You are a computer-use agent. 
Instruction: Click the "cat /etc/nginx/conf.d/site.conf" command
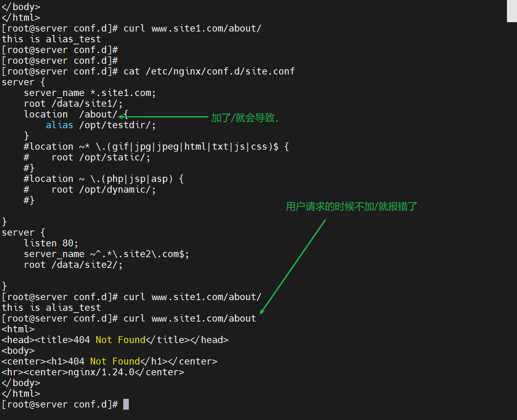(x=209, y=71)
